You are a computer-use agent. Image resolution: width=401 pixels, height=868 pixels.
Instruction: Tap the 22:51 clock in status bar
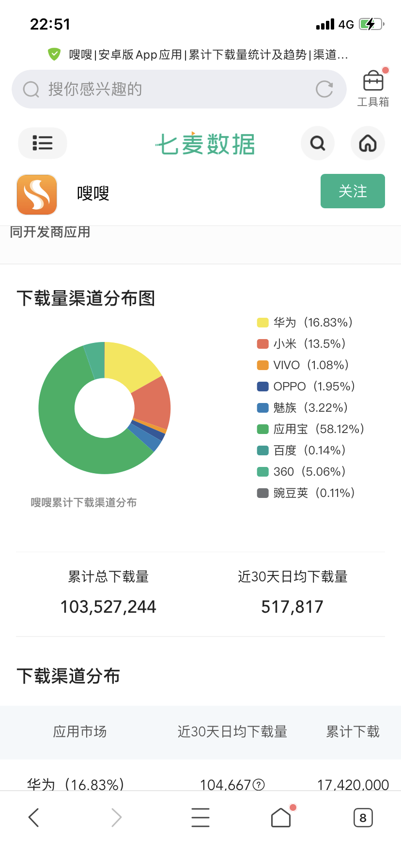point(50,24)
